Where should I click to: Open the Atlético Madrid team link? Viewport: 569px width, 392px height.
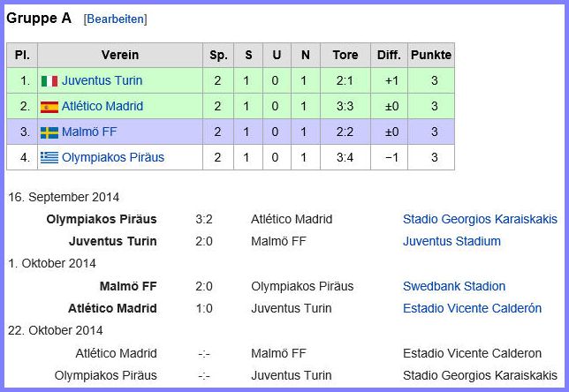pos(102,106)
